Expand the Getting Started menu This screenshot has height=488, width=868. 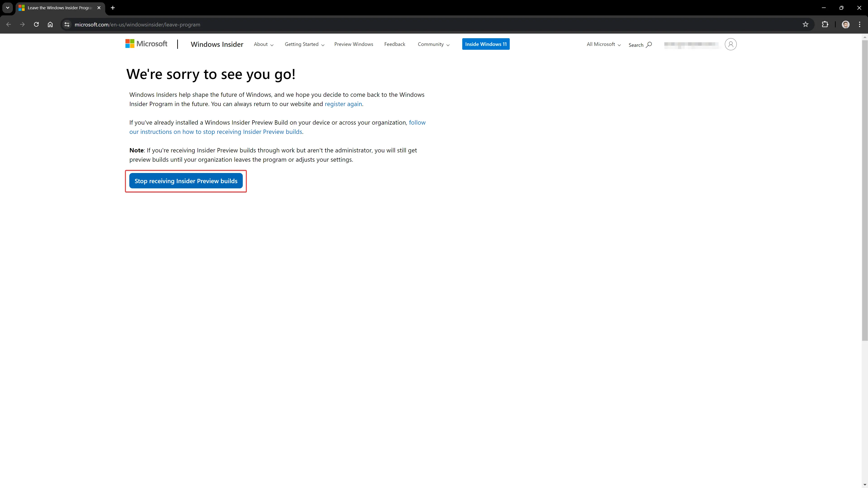click(305, 44)
